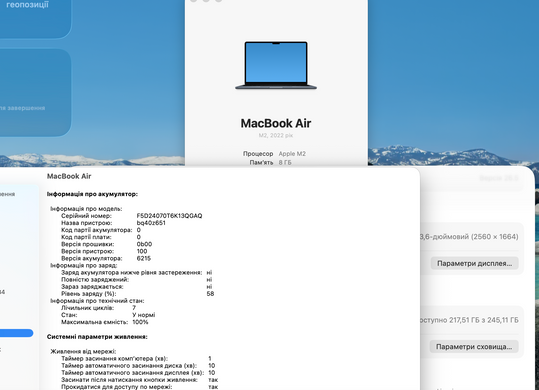Select the device name value 'bq40z651'
Screen dimensions: 539x390
pyautogui.click(x=151, y=223)
